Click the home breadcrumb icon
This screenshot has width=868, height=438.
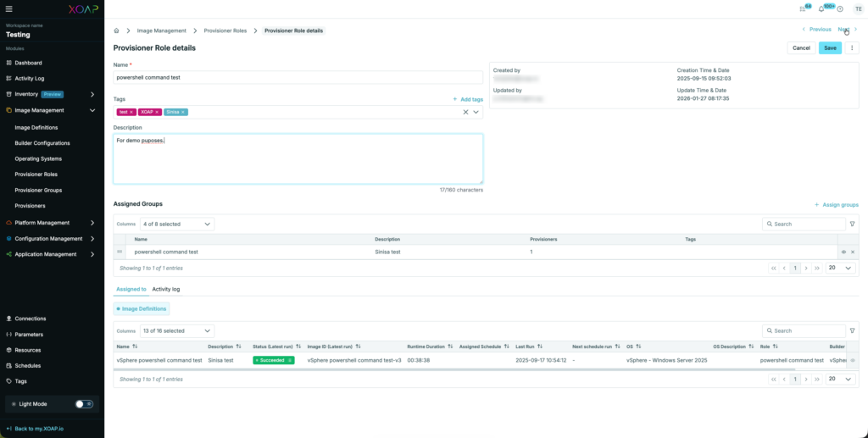click(x=117, y=30)
